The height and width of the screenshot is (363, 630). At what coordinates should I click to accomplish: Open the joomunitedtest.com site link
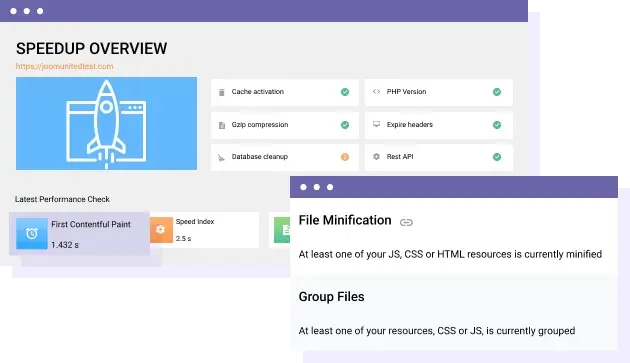click(65, 66)
